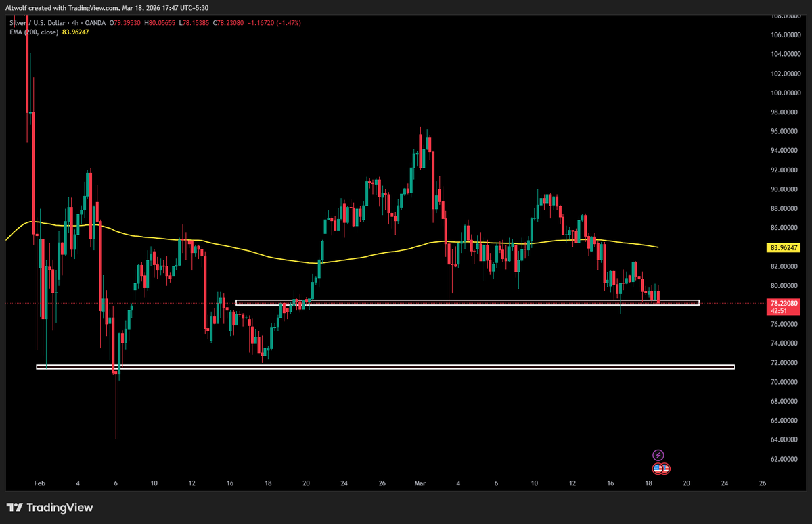The width and height of the screenshot is (812, 524).
Task: Click the 62.00000 price scale label
Action: (x=785, y=460)
